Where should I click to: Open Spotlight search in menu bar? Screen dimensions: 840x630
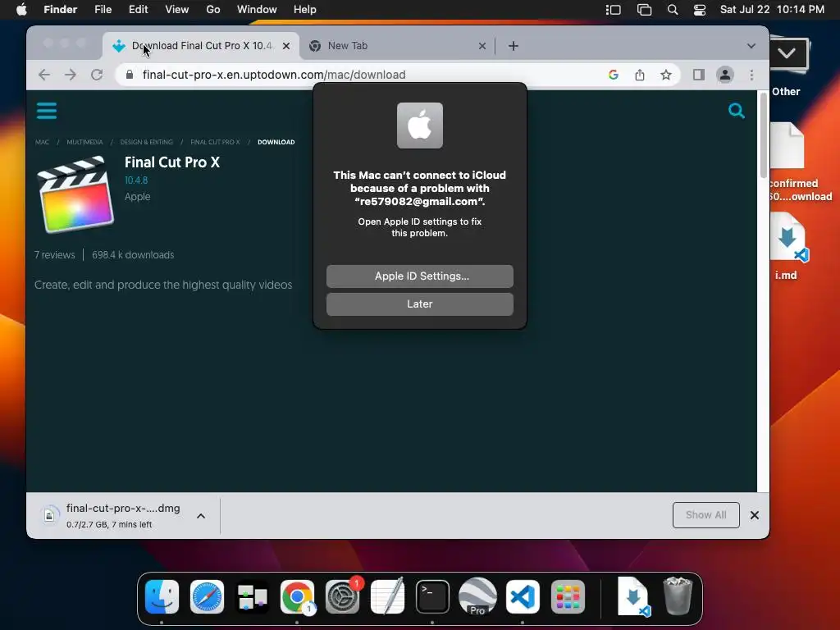(x=673, y=10)
